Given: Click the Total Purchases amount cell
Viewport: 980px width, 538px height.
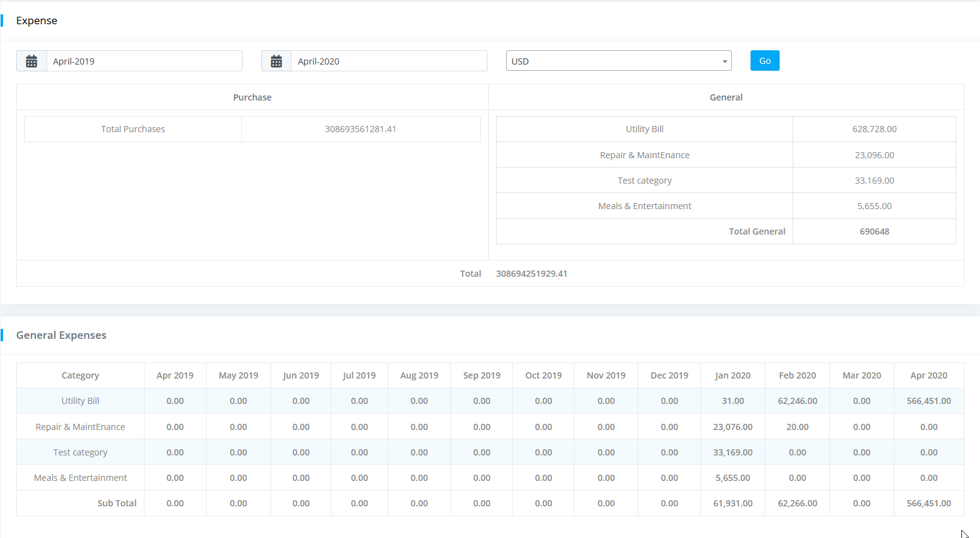Looking at the screenshot, I should [360, 129].
